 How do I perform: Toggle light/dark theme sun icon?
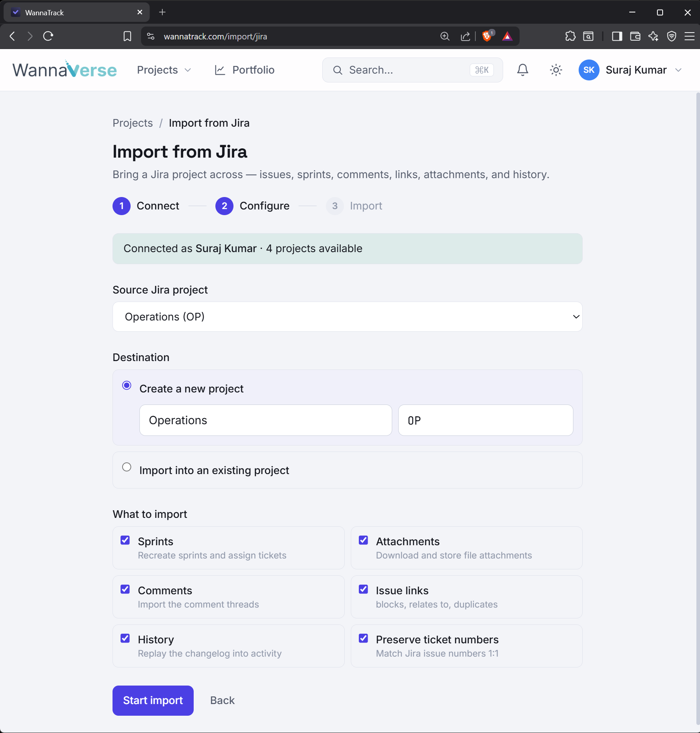click(556, 70)
